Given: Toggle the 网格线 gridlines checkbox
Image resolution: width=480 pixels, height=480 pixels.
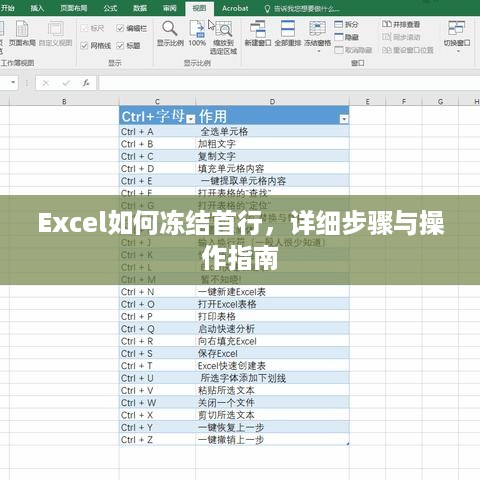Looking at the screenshot, I should click(x=96, y=45).
